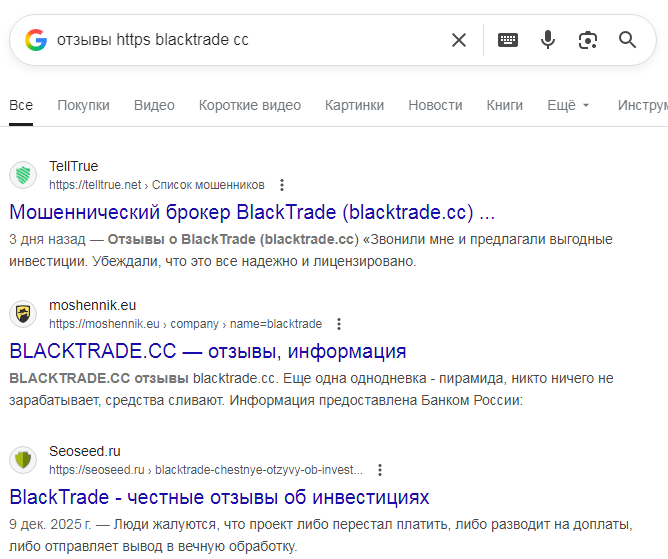Open options menu for moshennik.eu result

339,324
